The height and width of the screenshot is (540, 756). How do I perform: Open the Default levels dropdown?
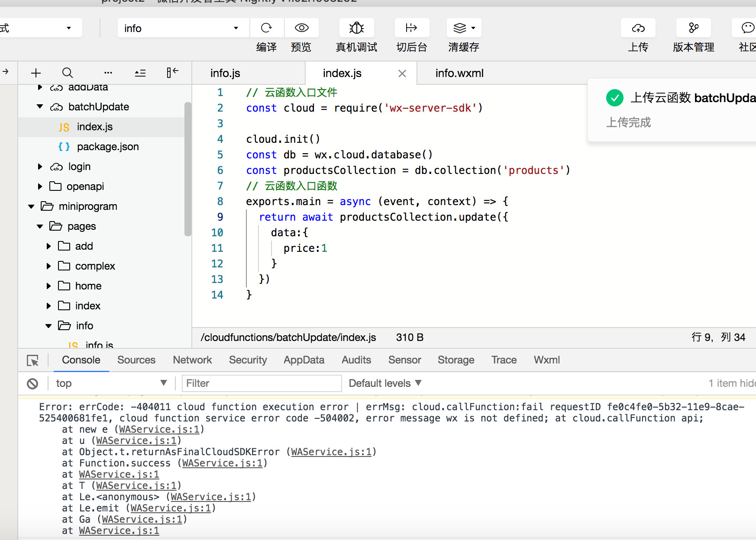point(385,383)
